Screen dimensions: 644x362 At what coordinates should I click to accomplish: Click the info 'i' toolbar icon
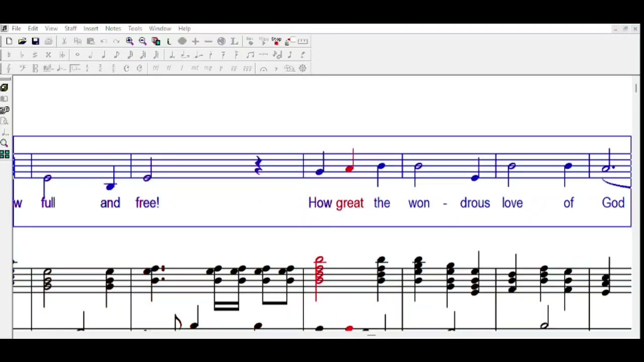pyautogui.click(x=169, y=41)
